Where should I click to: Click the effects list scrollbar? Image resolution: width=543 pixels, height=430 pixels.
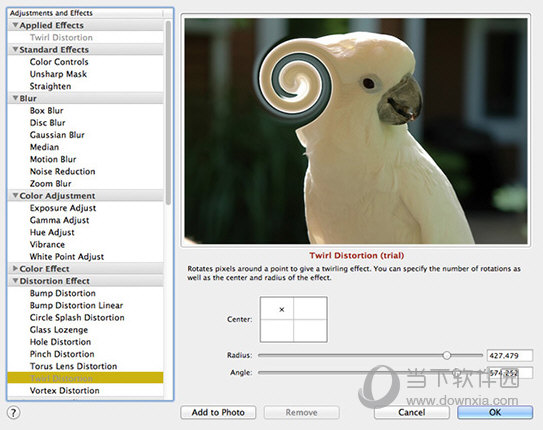(168, 113)
